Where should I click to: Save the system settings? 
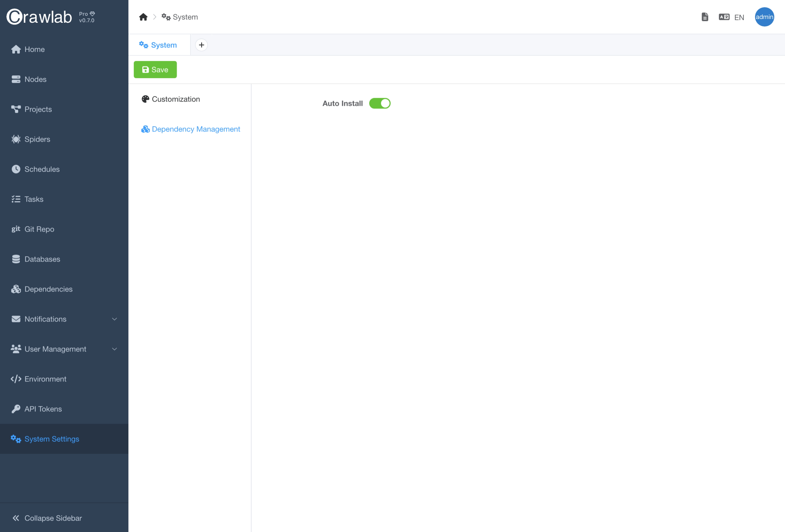(155, 69)
